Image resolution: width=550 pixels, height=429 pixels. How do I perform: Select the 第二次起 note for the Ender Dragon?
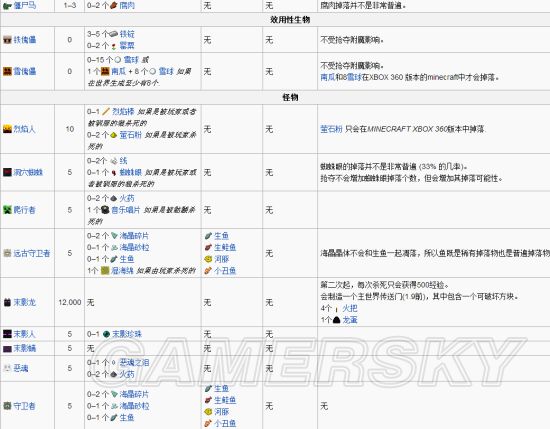click(385, 285)
